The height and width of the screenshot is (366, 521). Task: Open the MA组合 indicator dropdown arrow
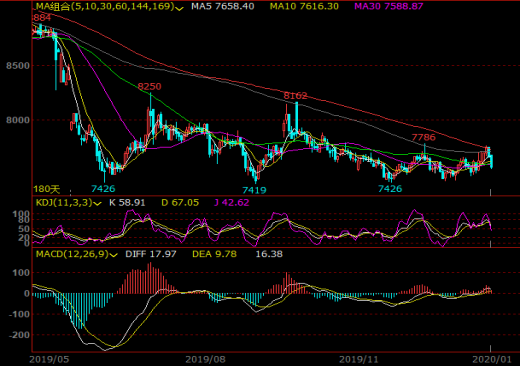pos(179,8)
